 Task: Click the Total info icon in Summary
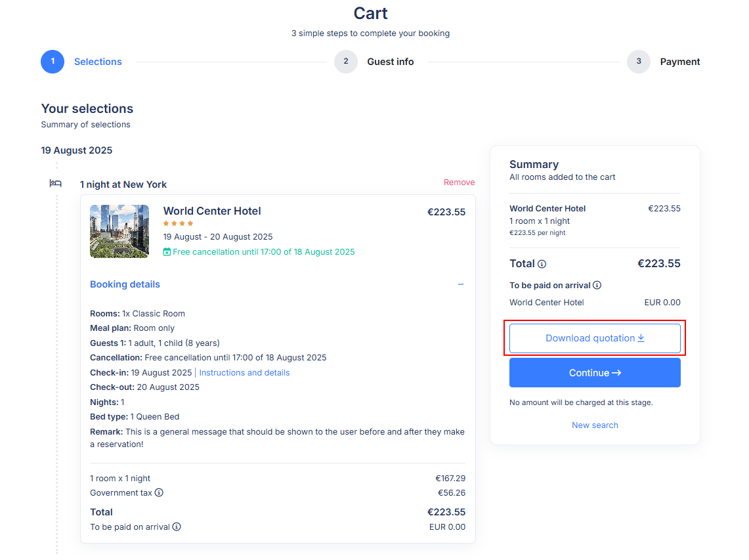point(542,264)
